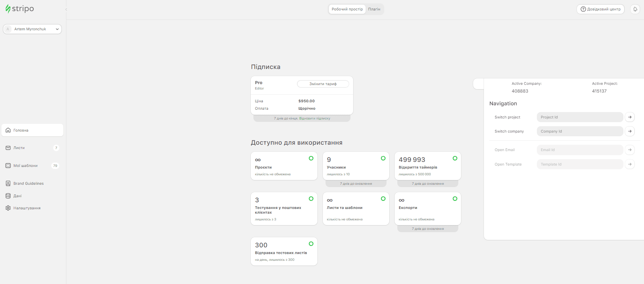The width and height of the screenshot is (644, 284).
Task: Collapse the left sidebar with the chevron
Action: 66,9
